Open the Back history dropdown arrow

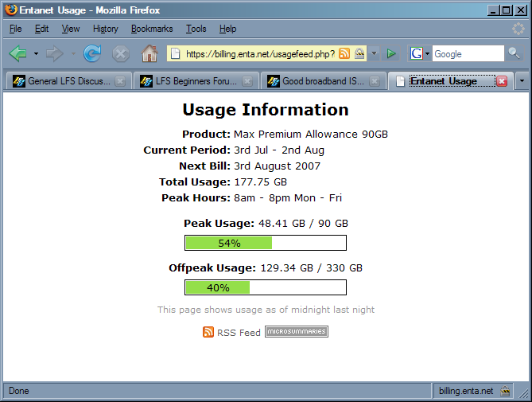(36, 53)
